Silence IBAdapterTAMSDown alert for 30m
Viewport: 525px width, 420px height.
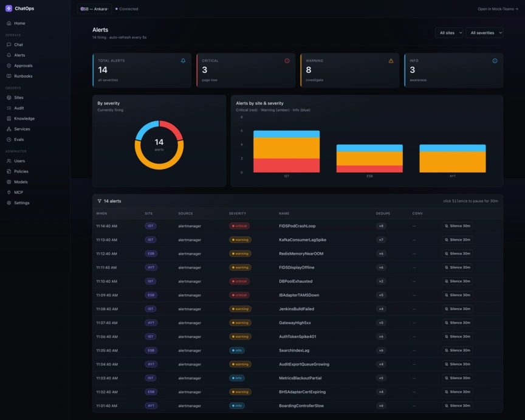click(x=458, y=295)
